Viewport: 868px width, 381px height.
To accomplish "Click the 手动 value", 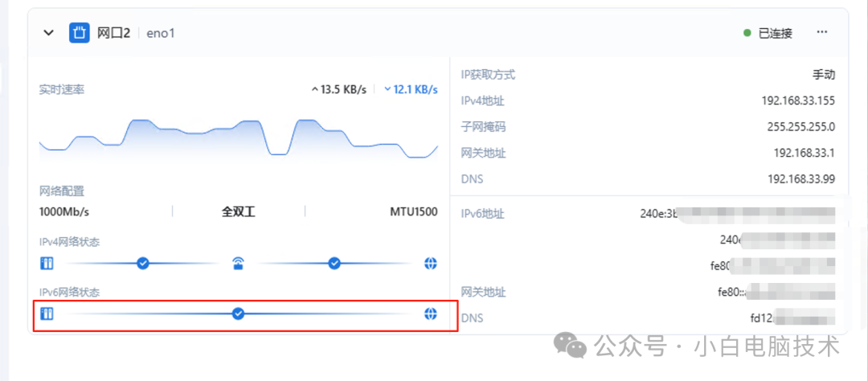I will coord(824,75).
